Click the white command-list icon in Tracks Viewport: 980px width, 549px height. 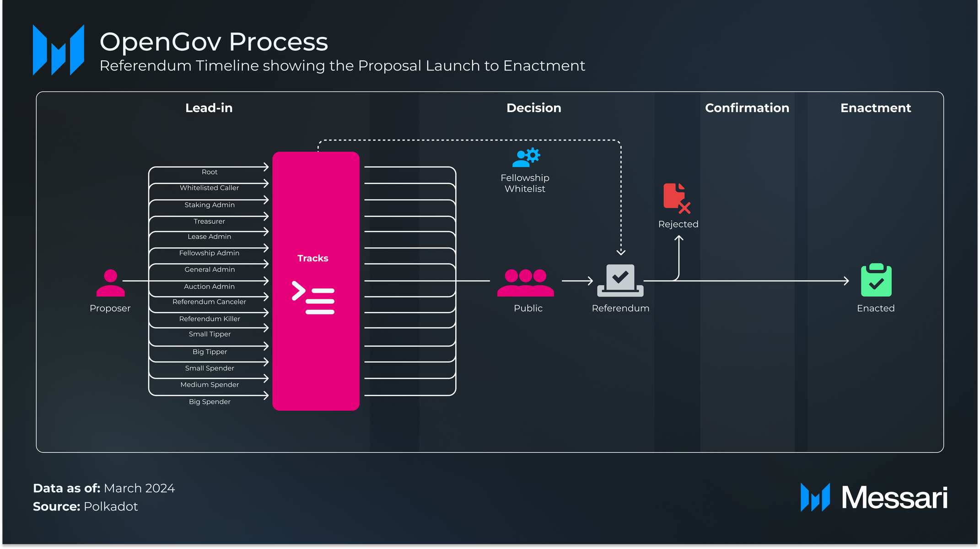(x=313, y=297)
